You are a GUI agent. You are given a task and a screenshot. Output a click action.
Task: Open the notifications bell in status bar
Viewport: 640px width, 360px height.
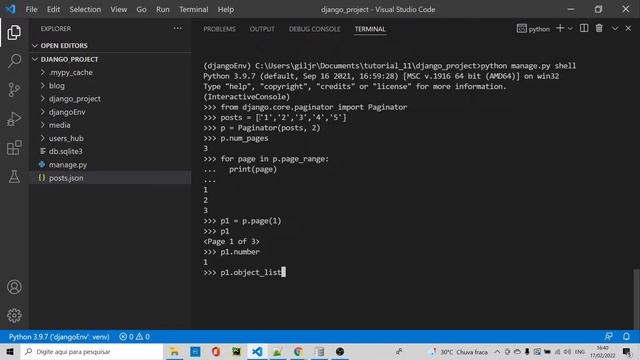pyautogui.click(x=626, y=336)
